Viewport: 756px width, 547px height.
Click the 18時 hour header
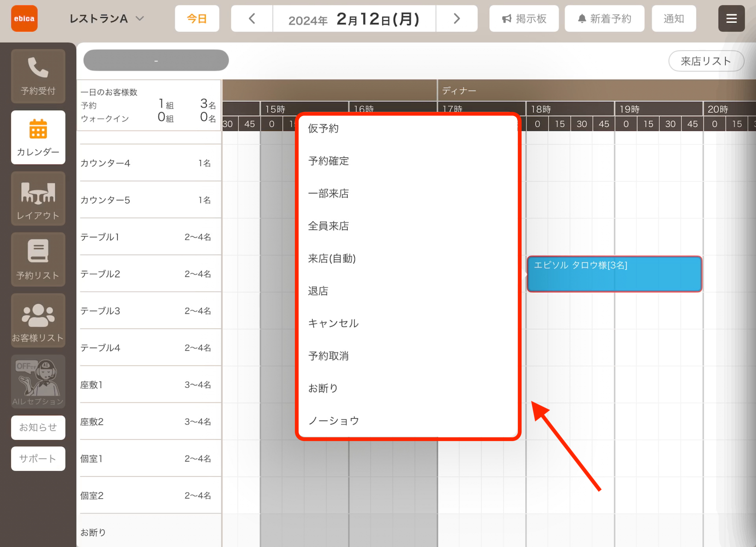coord(570,109)
